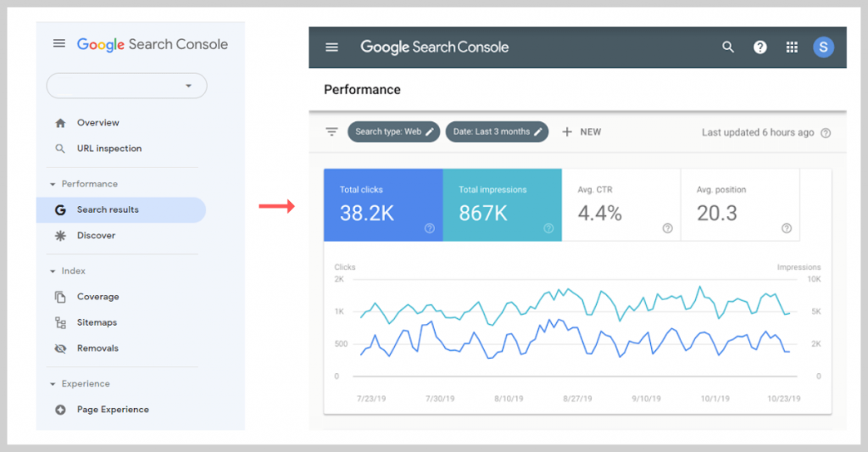Toggle the Total impressions metric card
The width and height of the screenshot is (868, 452).
[502, 205]
